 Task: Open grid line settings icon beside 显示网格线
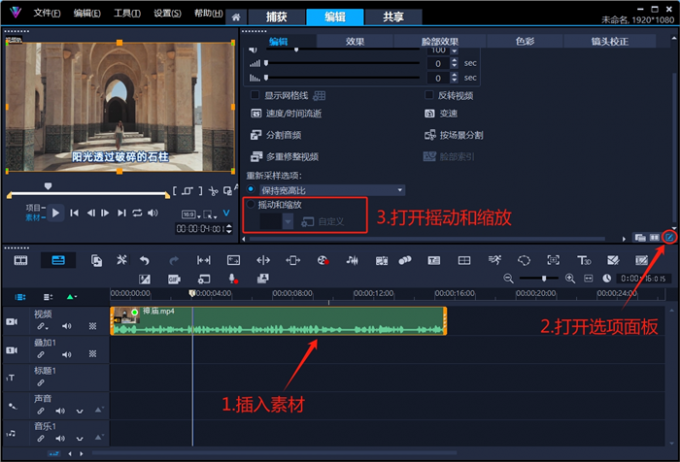point(319,95)
